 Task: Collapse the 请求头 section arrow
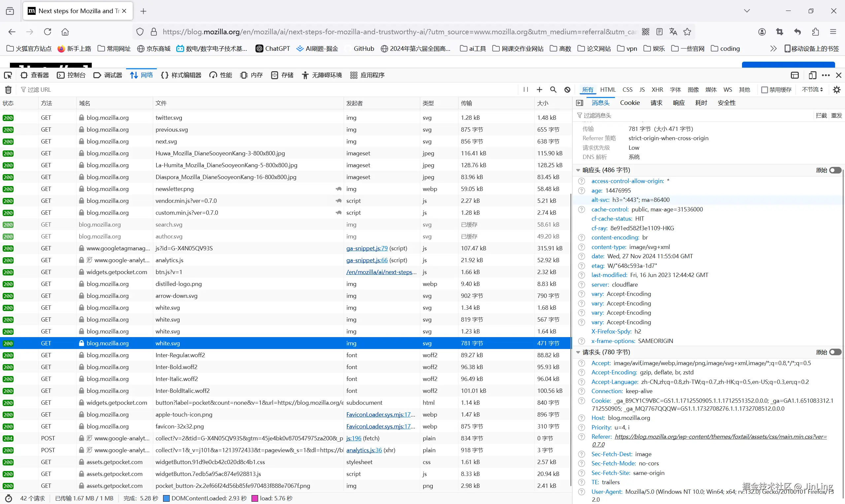pos(578,352)
